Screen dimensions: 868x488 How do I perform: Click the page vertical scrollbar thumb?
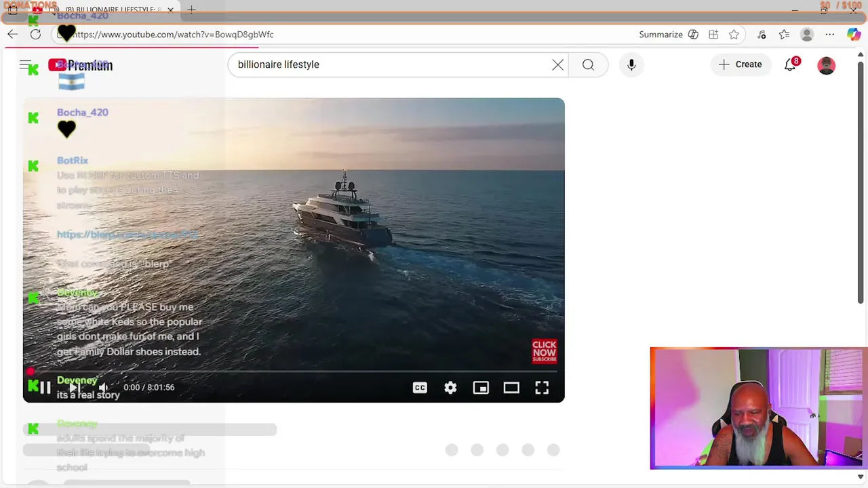pyautogui.click(x=861, y=183)
